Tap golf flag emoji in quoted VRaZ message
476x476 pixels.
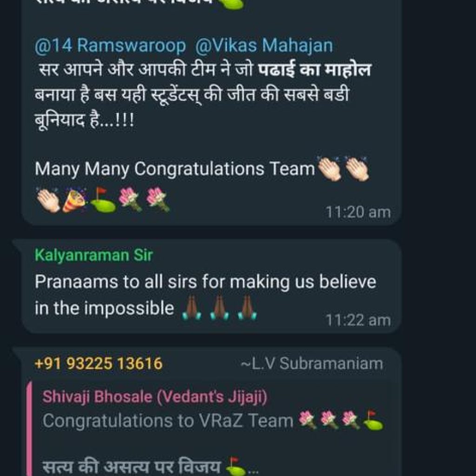[373, 420]
